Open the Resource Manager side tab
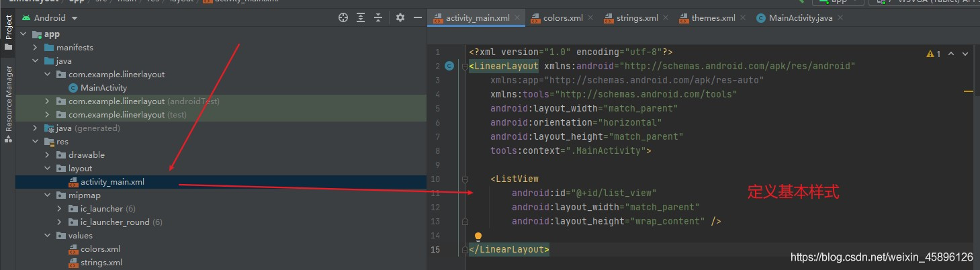Image resolution: width=980 pixels, height=270 pixels. (x=9, y=104)
